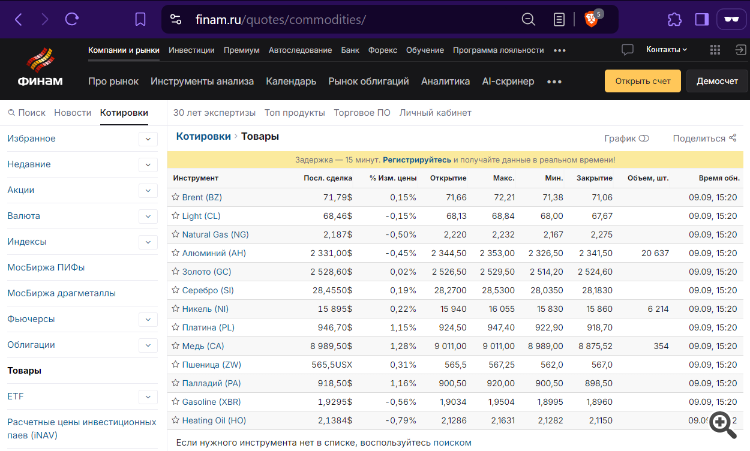Click Демосчет button
The height and width of the screenshot is (451, 750).
tap(717, 81)
